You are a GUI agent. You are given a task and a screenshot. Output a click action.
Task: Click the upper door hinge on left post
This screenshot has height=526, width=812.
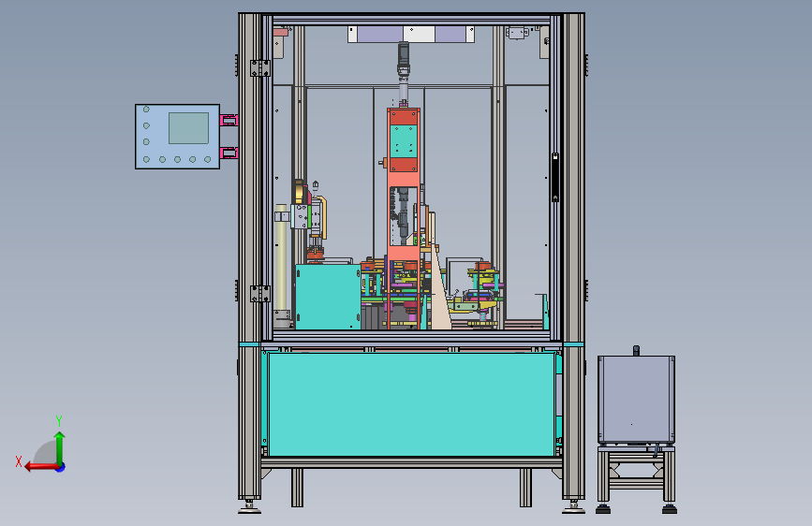[x=260, y=67]
